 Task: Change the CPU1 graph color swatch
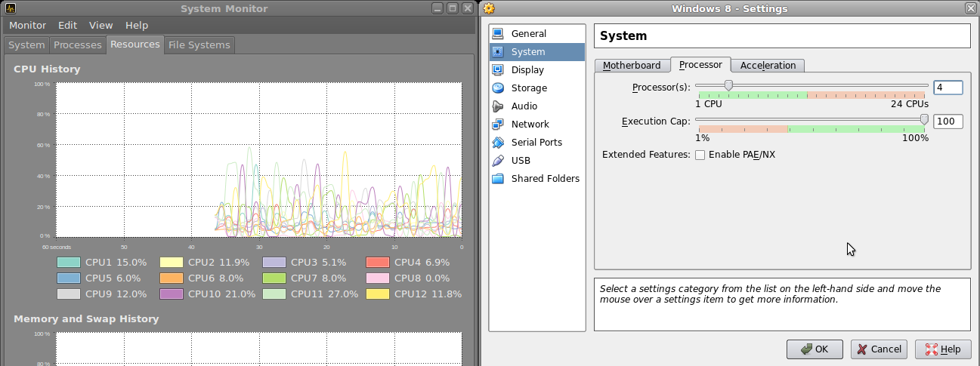coord(69,263)
